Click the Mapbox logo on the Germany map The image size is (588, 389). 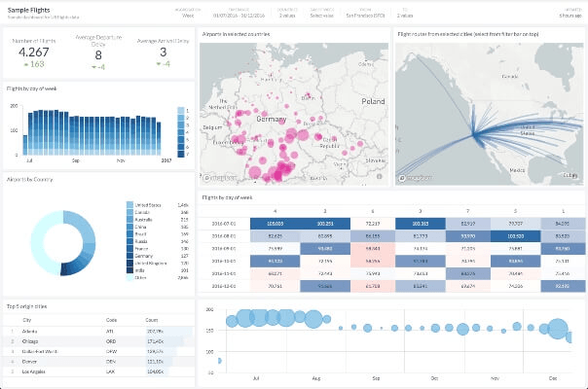coord(220,178)
